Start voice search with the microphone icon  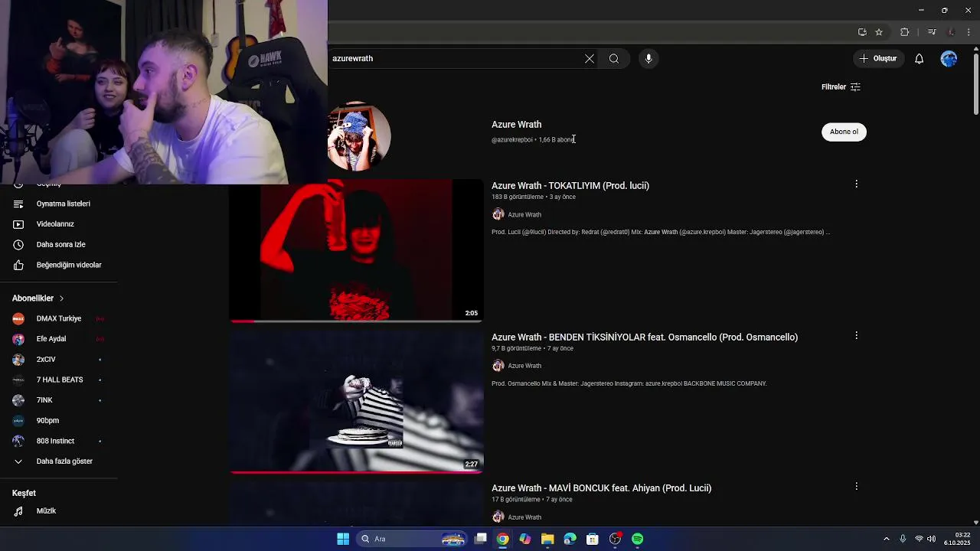tap(648, 59)
